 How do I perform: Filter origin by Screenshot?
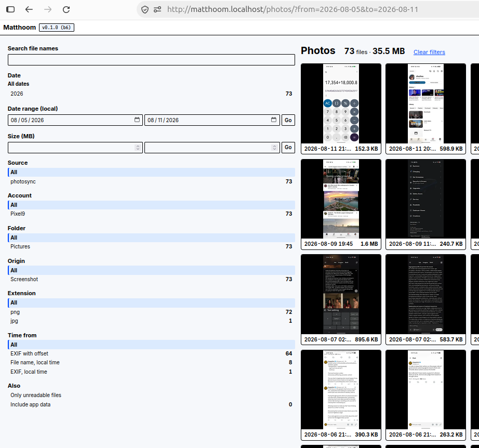(151, 279)
